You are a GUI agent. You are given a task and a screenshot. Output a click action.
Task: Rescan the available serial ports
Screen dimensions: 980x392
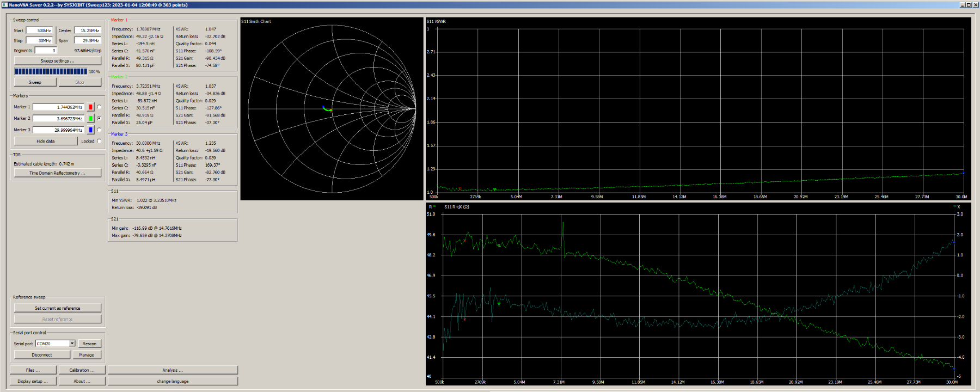click(89, 344)
